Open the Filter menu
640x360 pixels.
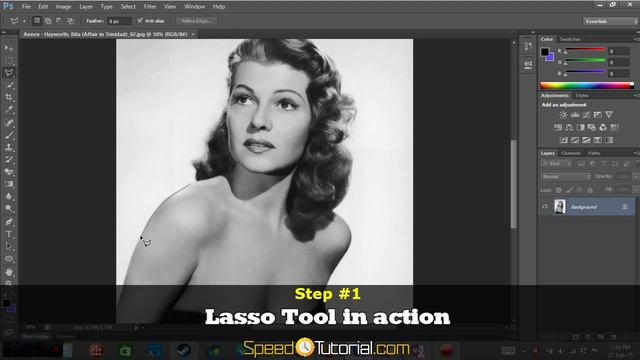point(150,7)
